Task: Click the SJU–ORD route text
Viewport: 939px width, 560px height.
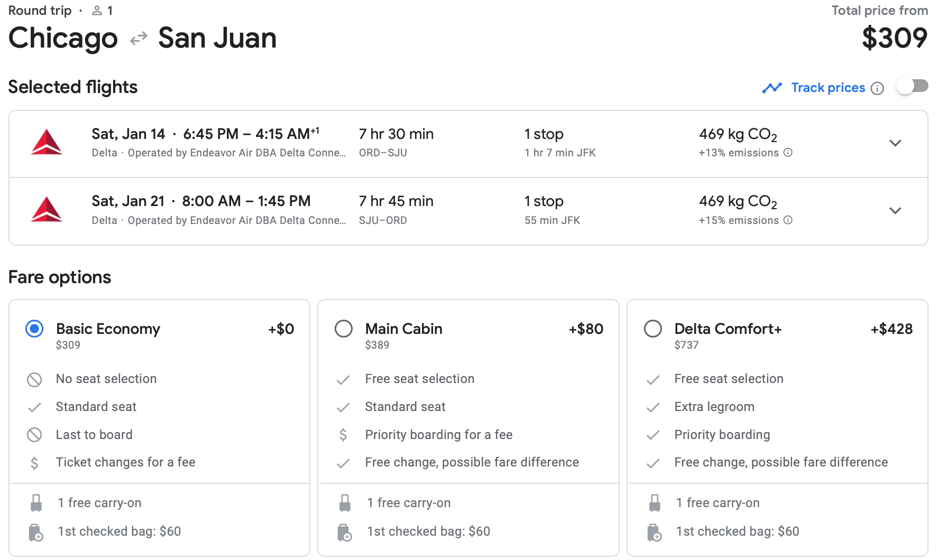Action: pos(383,220)
